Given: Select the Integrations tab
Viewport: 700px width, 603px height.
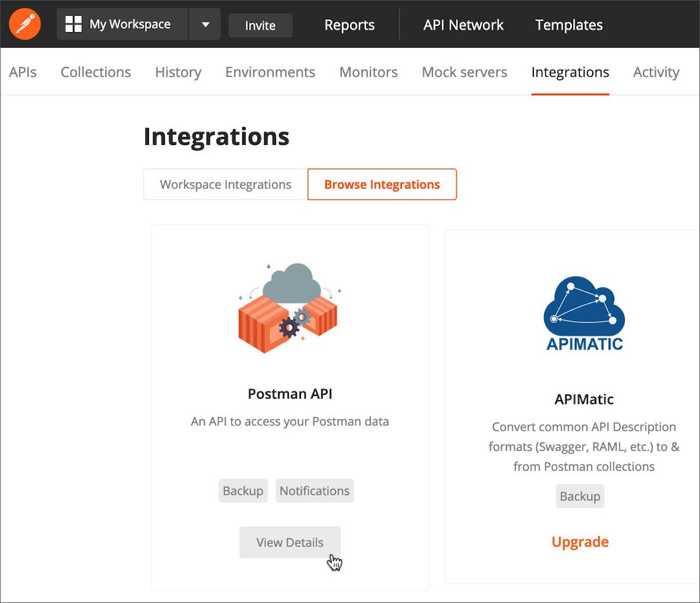Looking at the screenshot, I should point(570,72).
